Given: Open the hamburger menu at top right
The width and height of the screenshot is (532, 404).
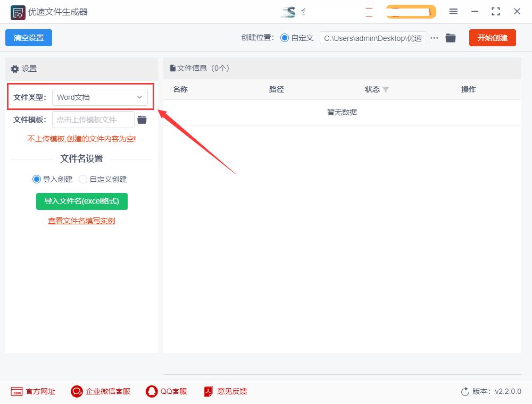Looking at the screenshot, I should click(454, 11).
